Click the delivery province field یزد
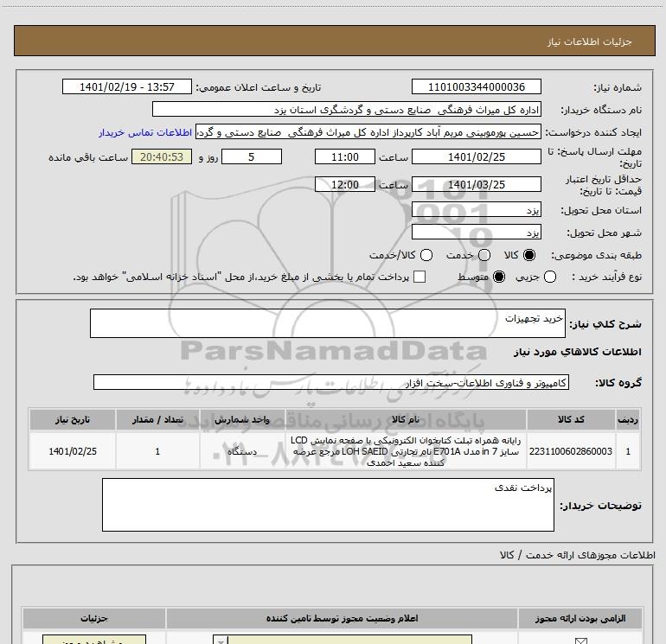The image size is (666, 644). (476, 210)
